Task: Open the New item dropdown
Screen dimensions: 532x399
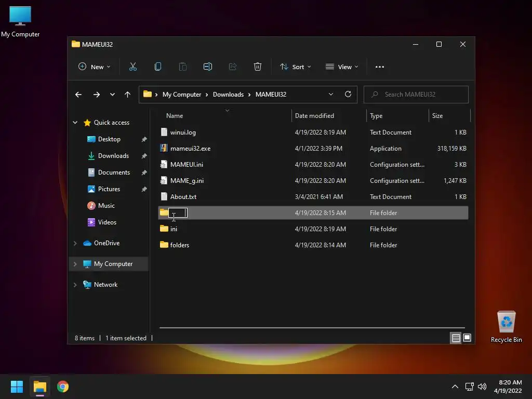Action: (95, 67)
